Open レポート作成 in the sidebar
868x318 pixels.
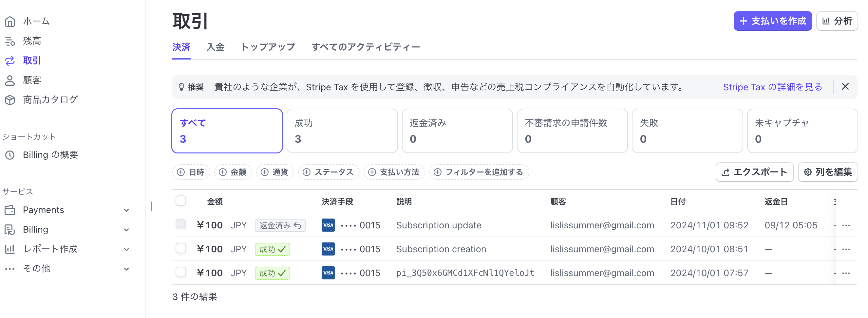50,249
